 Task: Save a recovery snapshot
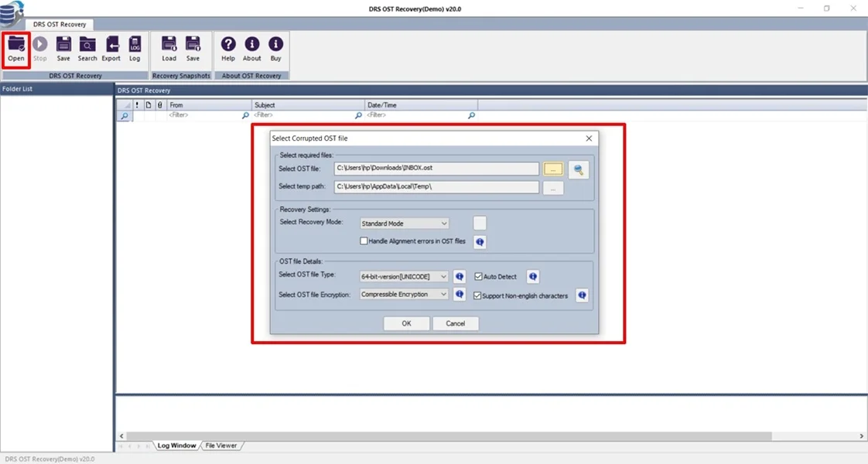193,49
